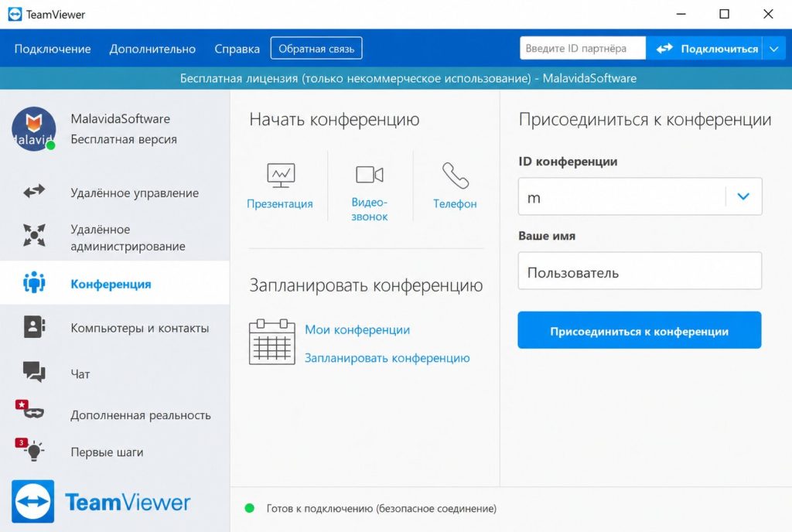The width and height of the screenshot is (792, 532).
Task: Open the Чат sidebar item
Action: point(114,373)
